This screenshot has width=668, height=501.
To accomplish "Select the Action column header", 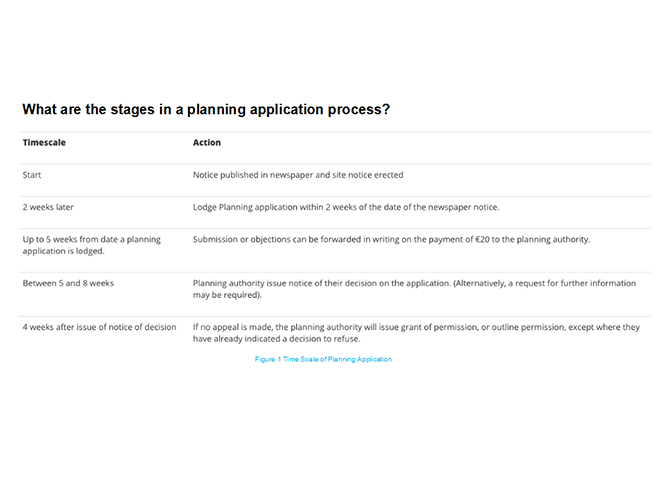I will (207, 143).
